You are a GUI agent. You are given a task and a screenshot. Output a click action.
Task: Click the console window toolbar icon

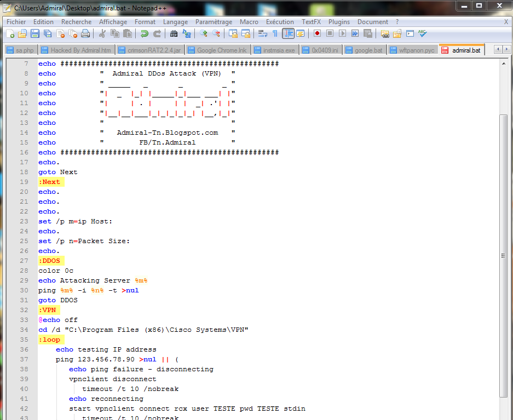(x=410, y=34)
